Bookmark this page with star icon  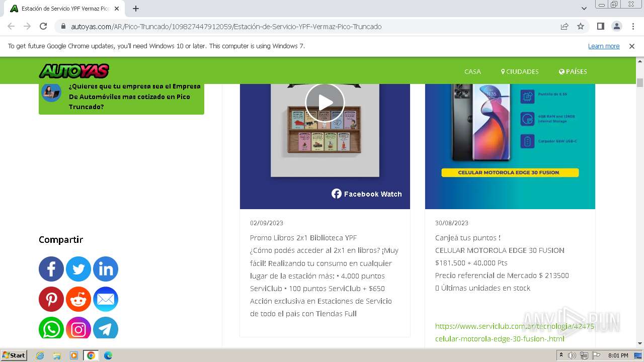tap(581, 26)
